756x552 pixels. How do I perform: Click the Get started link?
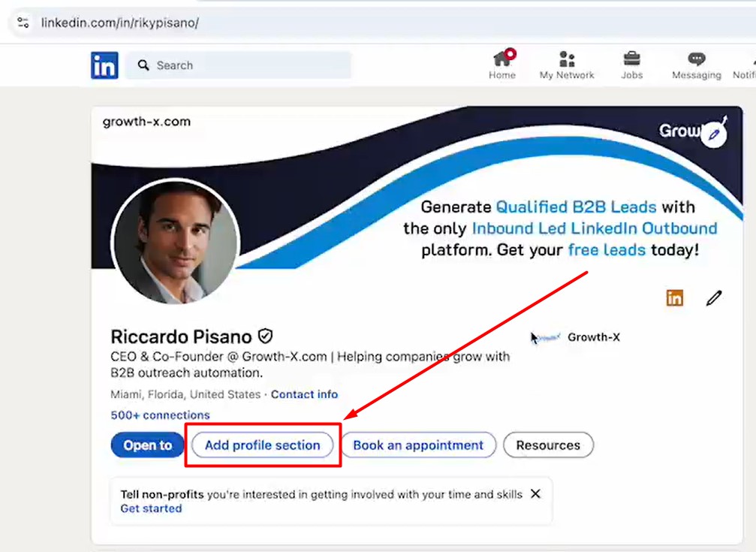151,508
